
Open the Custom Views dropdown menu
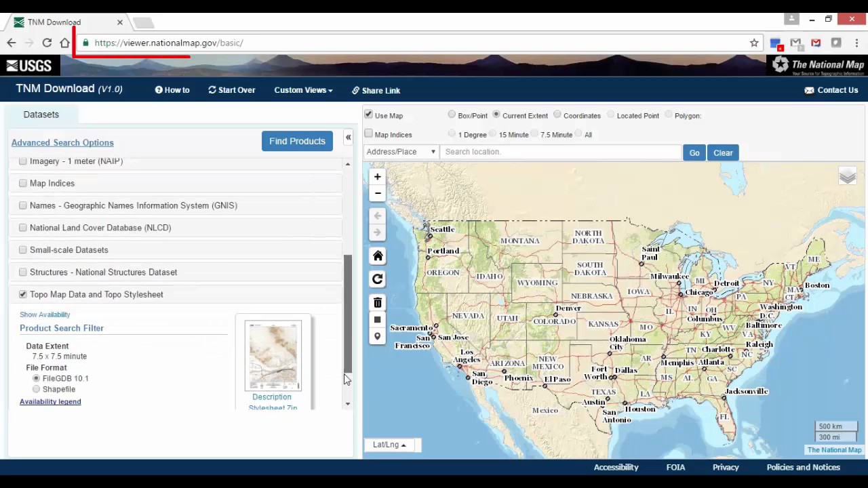pyautogui.click(x=303, y=90)
